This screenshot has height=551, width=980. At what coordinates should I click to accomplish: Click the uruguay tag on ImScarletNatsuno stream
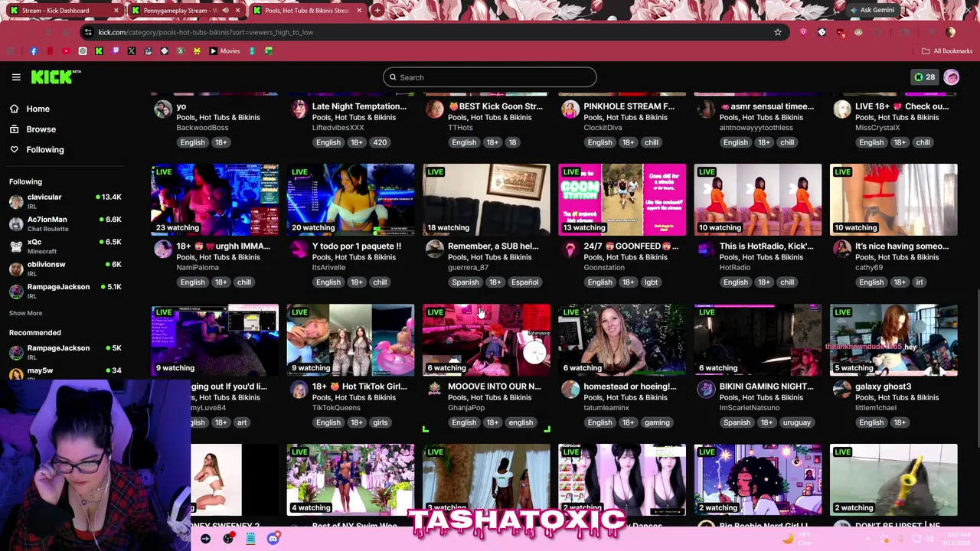click(796, 422)
